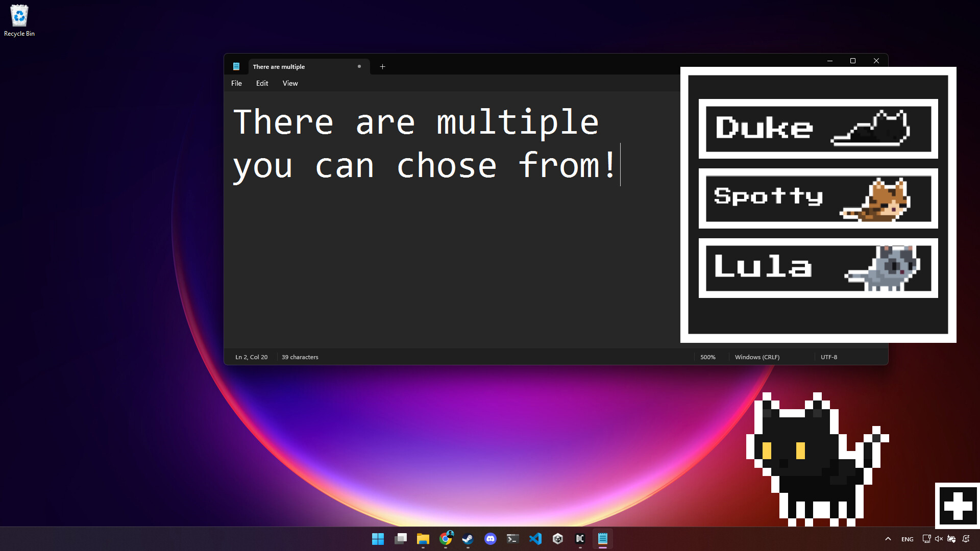Expand hidden system tray icons
The image size is (980, 551).
coord(888,539)
